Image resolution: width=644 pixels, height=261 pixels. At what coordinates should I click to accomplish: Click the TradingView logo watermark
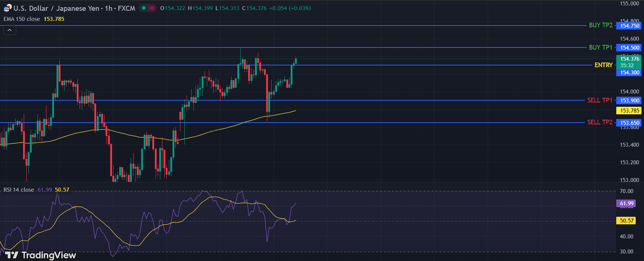40,255
